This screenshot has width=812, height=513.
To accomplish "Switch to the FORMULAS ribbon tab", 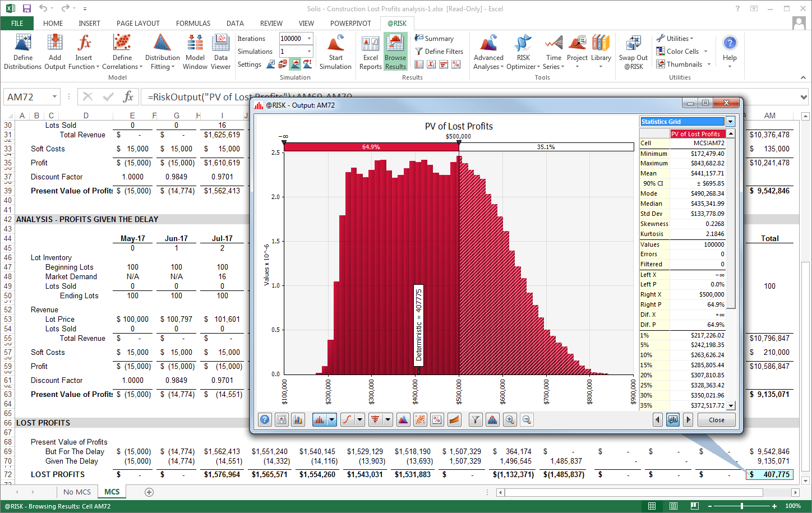I will pyautogui.click(x=193, y=24).
